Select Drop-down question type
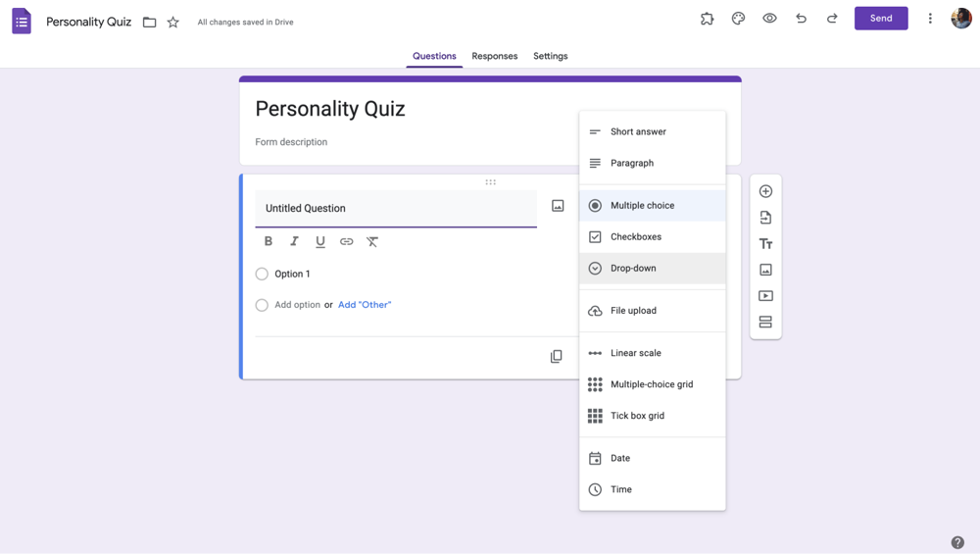Viewport: 980px width, 554px height. 653,269
